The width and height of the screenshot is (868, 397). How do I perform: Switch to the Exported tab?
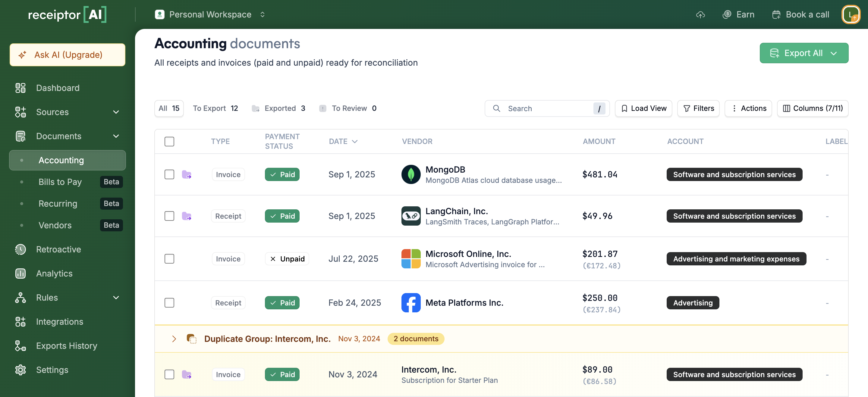pos(279,108)
